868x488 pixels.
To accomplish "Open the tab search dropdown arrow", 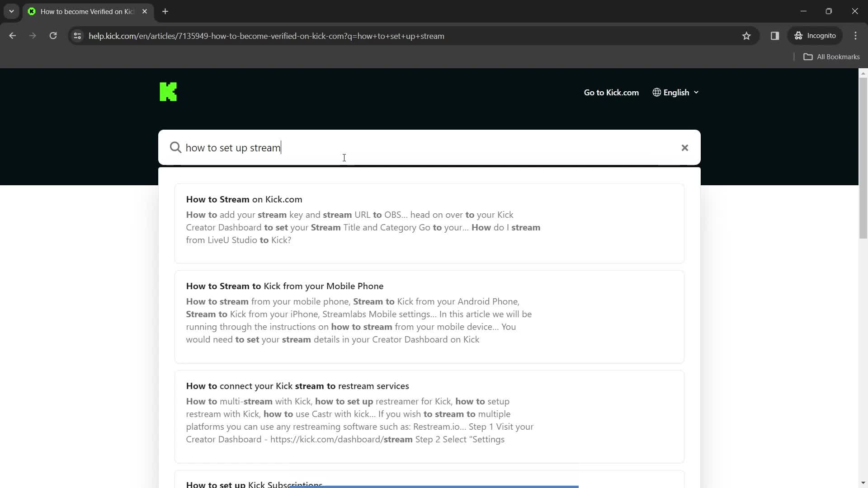I will pos(11,11).
